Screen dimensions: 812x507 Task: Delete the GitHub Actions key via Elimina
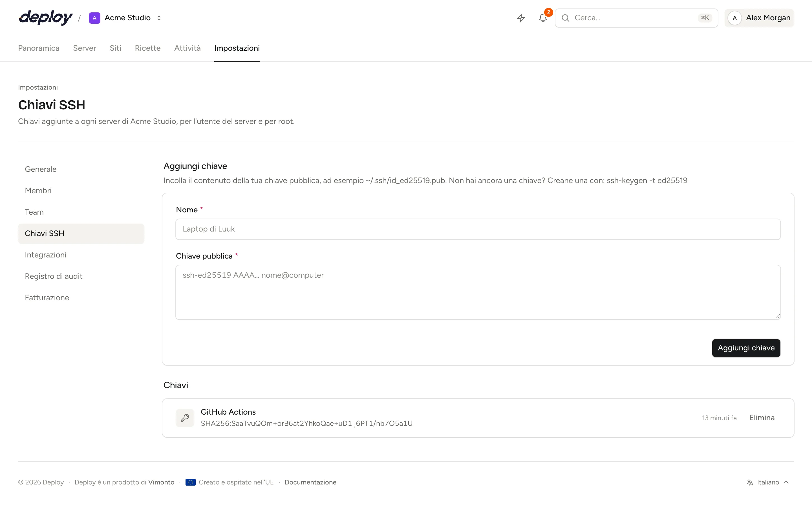point(762,418)
